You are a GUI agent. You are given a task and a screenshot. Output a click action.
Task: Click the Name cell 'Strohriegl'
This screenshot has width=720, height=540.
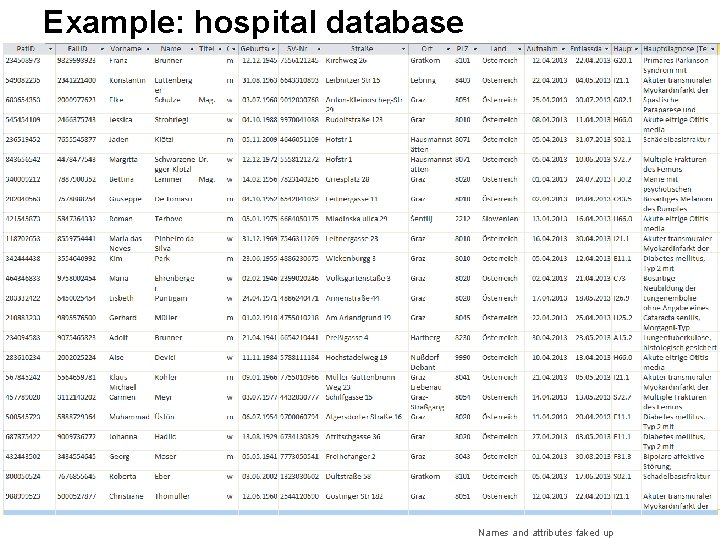(171, 120)
